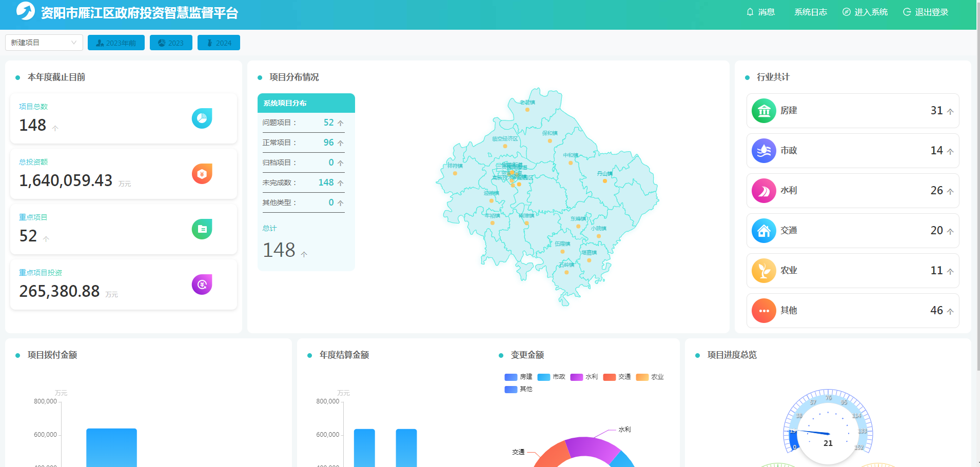Click the 中和镇 marker on the map
Screen dimensions: 980x467
[571, 163]
